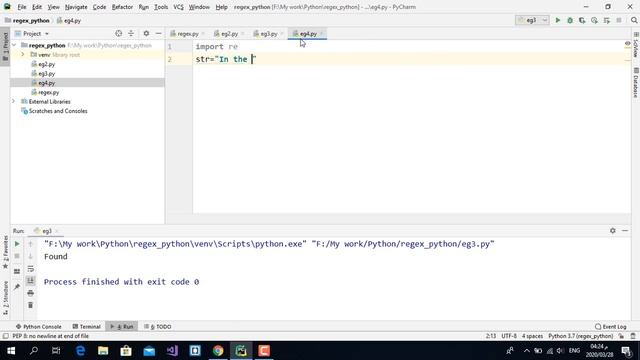The image size is (640, 360).
Task: Minimize the Run tool window
Action: 625,231
